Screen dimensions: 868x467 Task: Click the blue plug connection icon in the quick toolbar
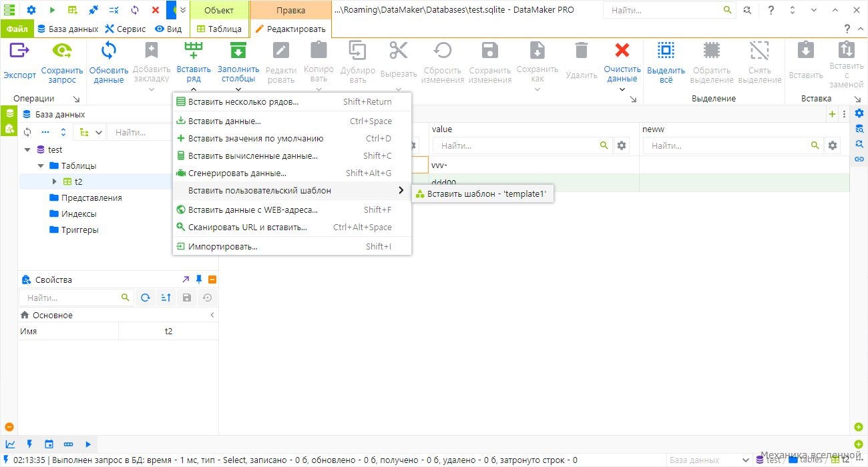[x=93, y=10]
